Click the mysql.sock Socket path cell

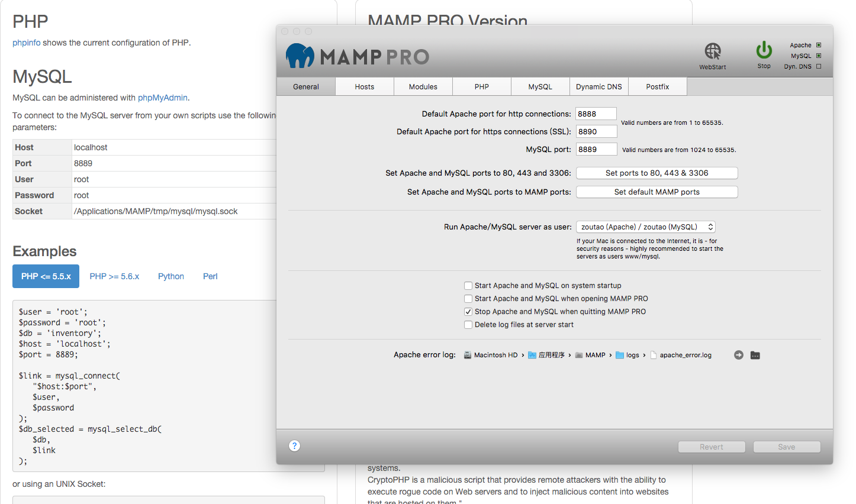pos(174,211)
